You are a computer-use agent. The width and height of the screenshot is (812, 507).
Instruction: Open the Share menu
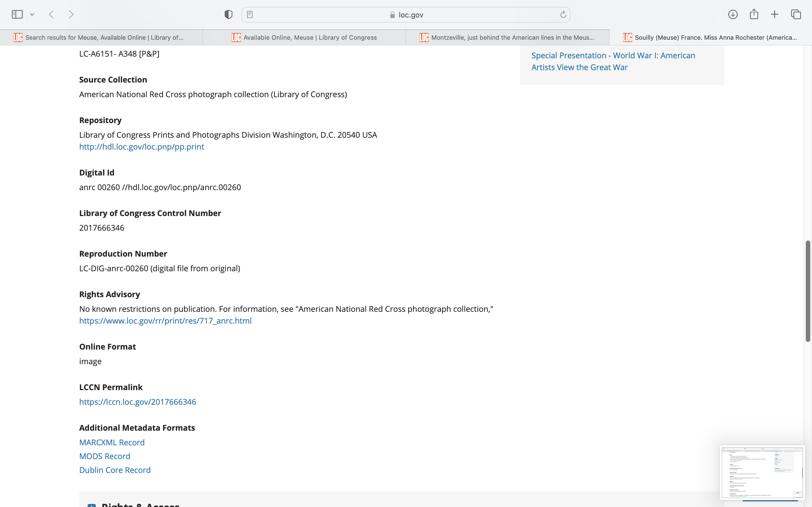754,14
